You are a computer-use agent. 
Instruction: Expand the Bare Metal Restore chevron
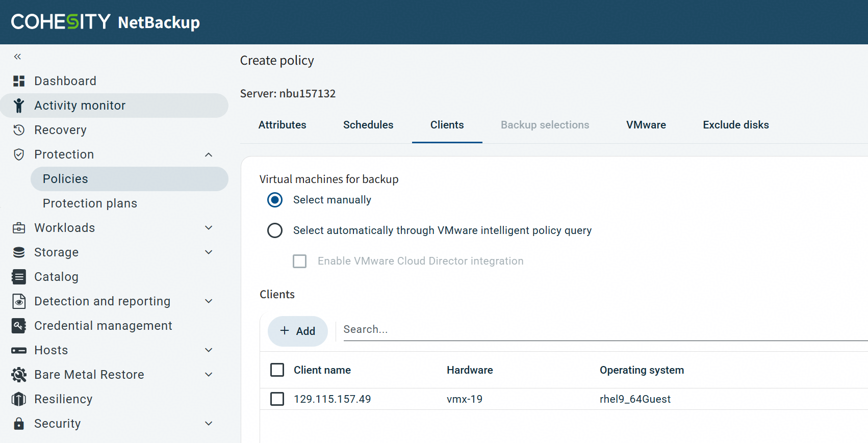coord(209,375)
